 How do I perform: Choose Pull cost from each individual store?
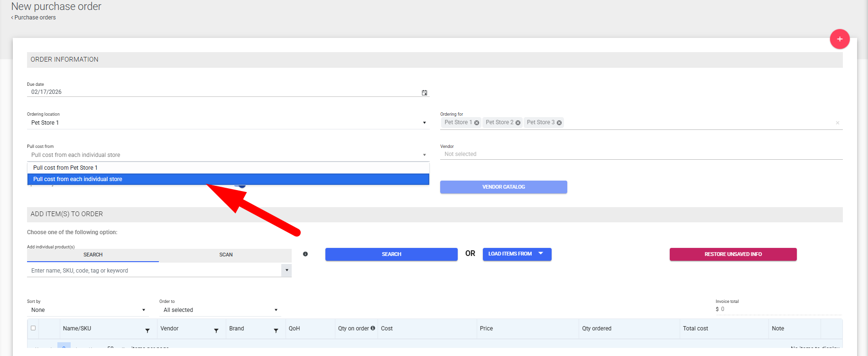(78, 179)
